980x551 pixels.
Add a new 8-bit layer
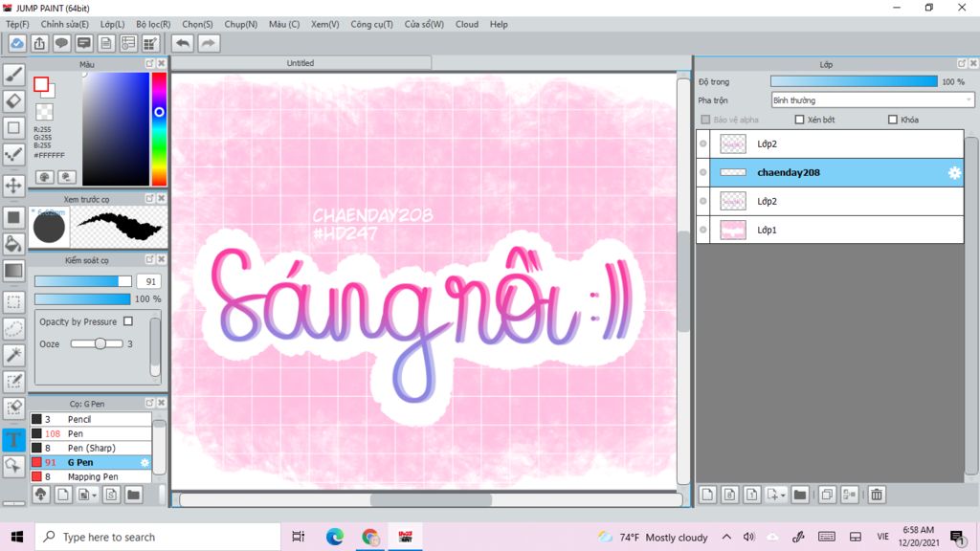[x=730, y=495]
